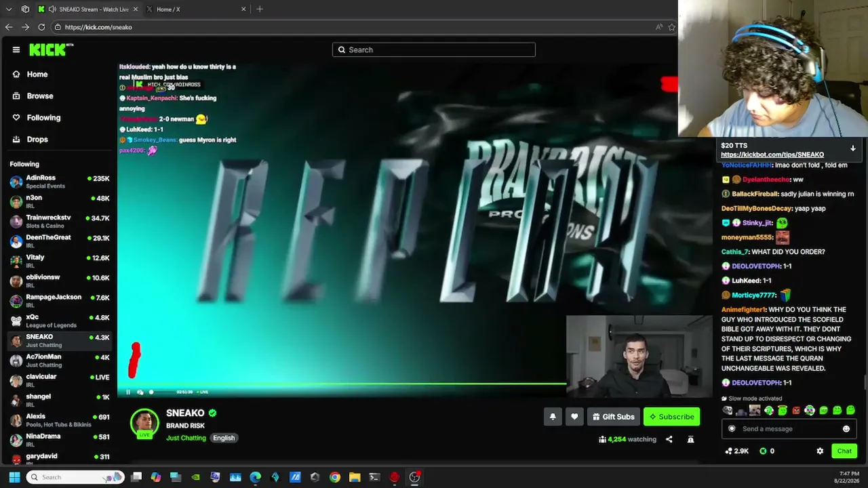Open chat settings gear icon
868x488 pixels.
point(820,451)
